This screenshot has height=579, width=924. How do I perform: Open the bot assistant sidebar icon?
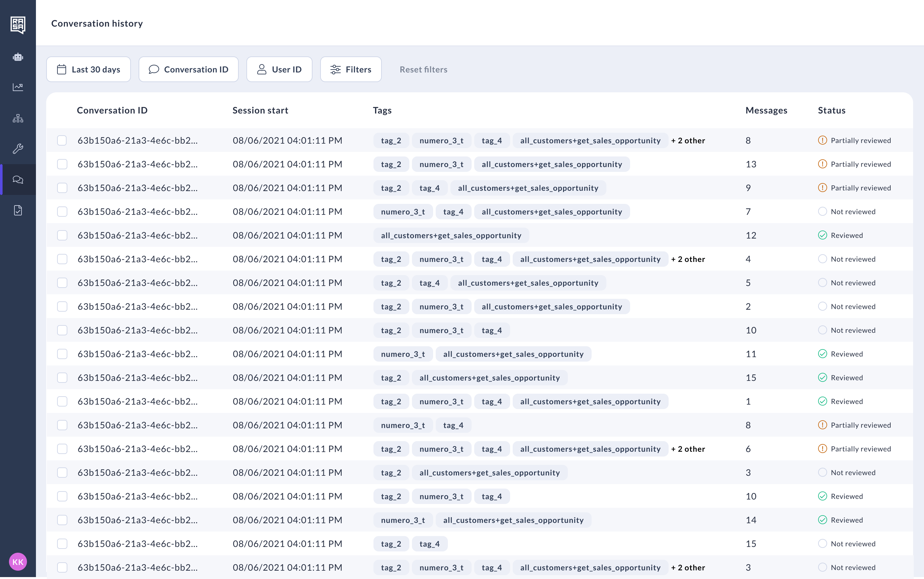[x=18, y=57]
